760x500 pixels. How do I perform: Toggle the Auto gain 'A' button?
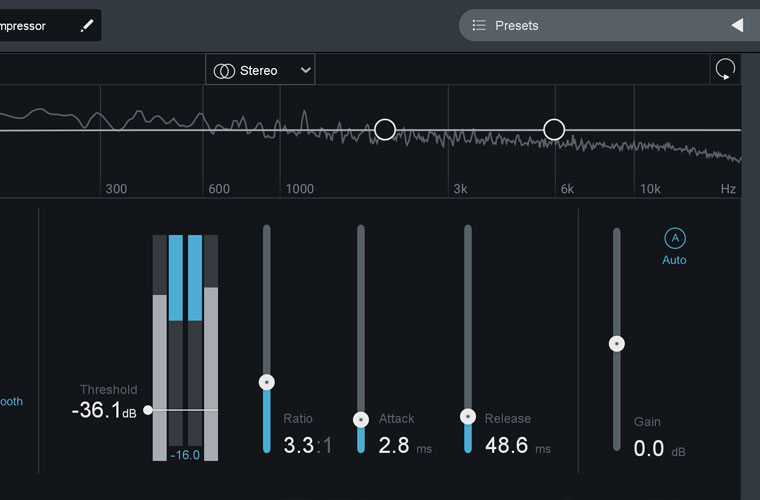[675, 238]
